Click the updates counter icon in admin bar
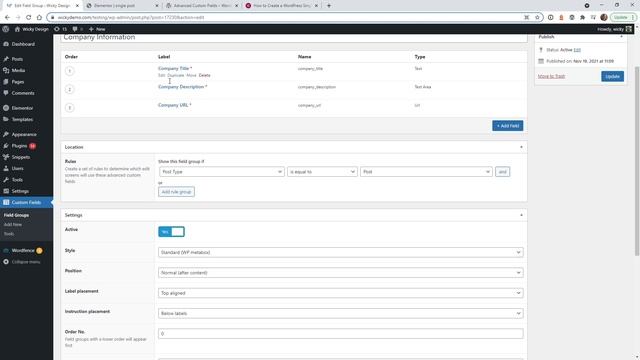This screenshot has height=360, width=640. (x=57, y=29)
